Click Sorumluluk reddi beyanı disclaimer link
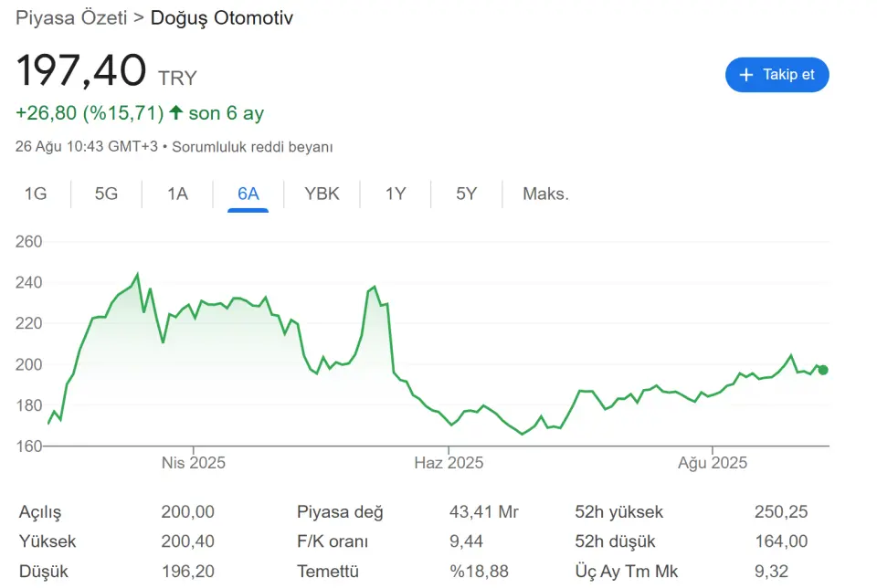 click(252, 146)
